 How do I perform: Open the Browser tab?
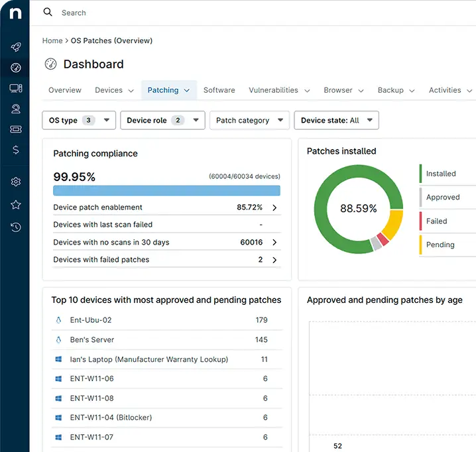tap(338, 90)
